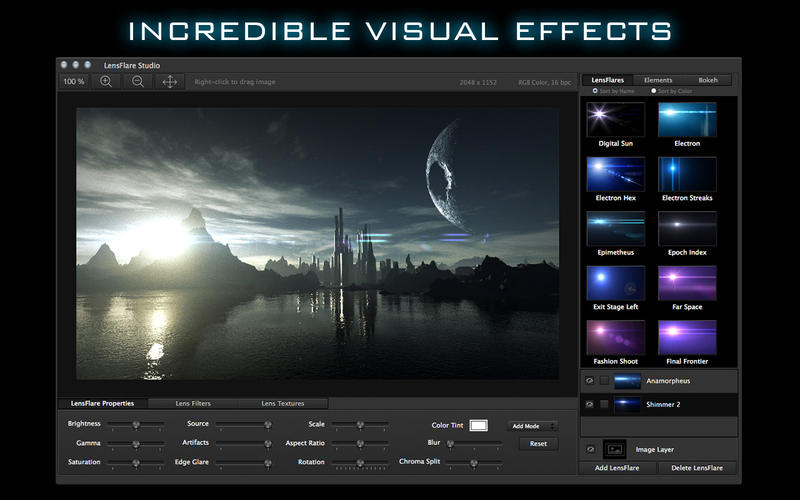The width and height of the screenshot is (800, 500).
Task: Open the Bokeh tab
Action: tap(708, 80)
